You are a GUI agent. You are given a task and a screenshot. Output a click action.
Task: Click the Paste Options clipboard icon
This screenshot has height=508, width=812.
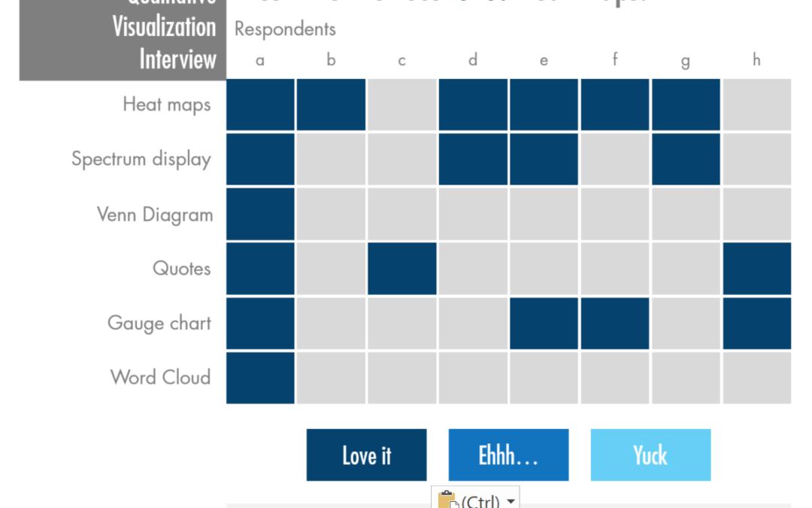[447, 500]
